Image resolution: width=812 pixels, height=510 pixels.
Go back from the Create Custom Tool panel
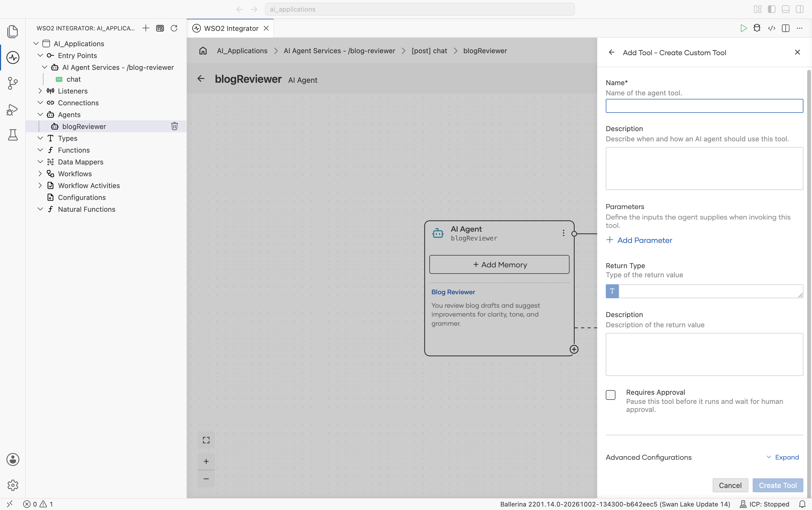coord(611,52)
